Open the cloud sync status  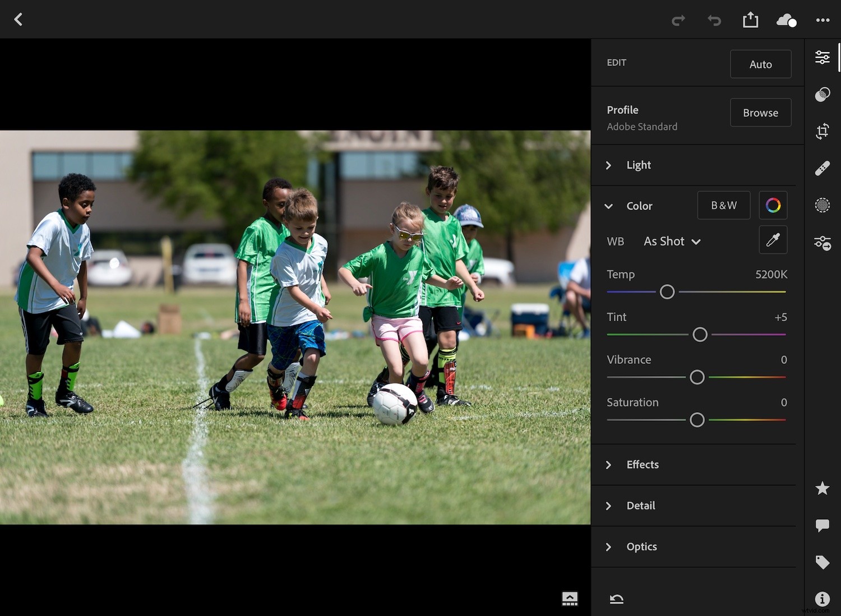[x=787, y=20]
